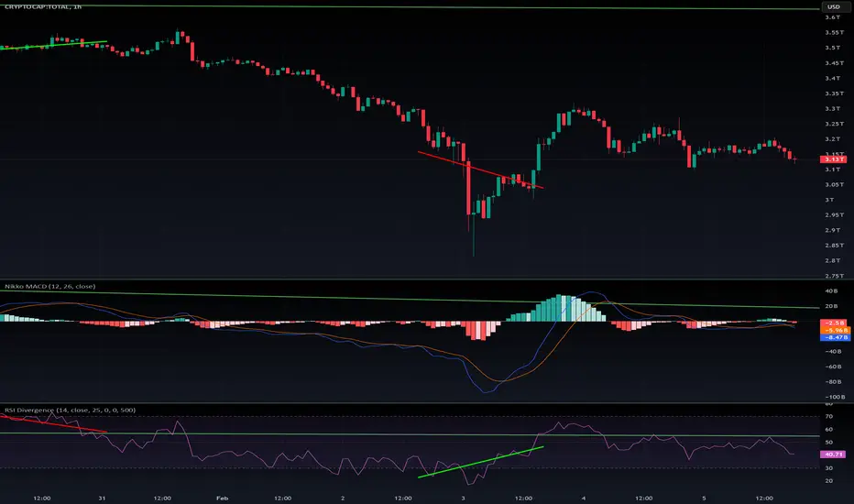Select the green rising line on RSI pane
Image resolution: width=854 pixels, height=504 pixels.
click(x=480, y=462)
